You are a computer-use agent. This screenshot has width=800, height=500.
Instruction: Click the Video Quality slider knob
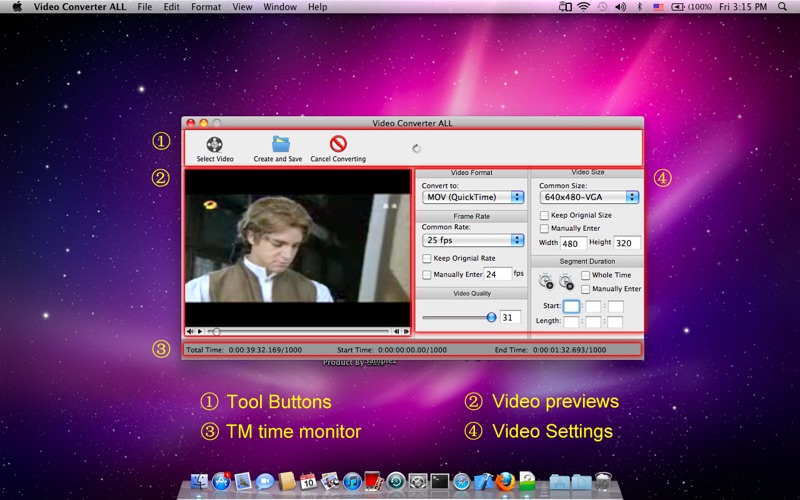tap(491, 317)
